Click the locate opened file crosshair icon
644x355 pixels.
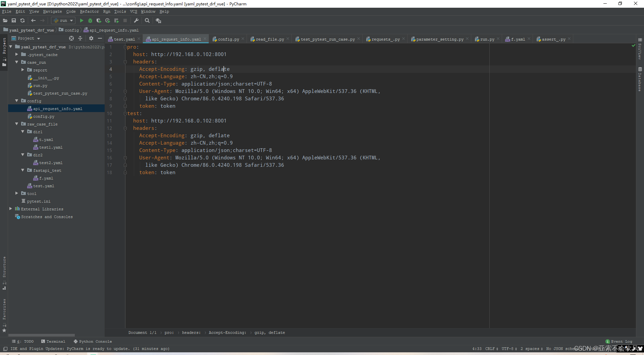[71, 38]
